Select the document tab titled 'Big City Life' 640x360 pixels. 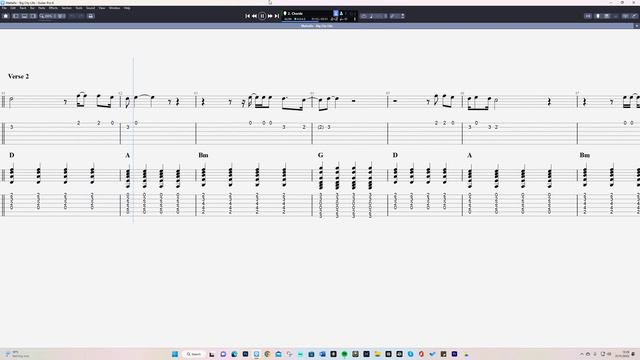coord(317,26)
